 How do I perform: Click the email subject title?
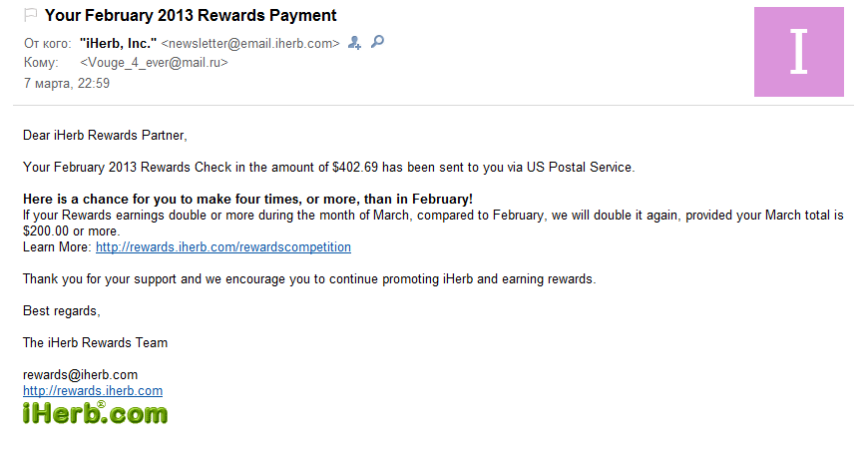[x=191, y=16]
